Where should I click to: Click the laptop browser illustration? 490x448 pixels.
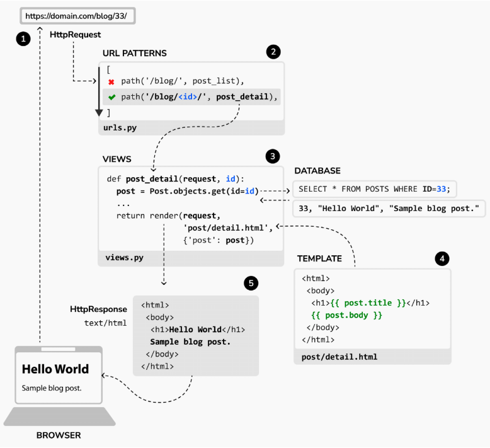60,386
